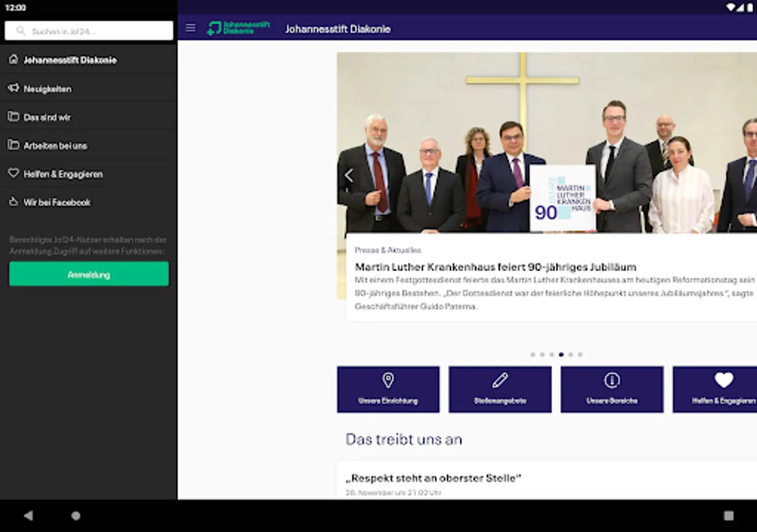Click the pencil icon on Stellenangebote tile
Viewport: 757px width, 532px height.
(x=500, y=380)
